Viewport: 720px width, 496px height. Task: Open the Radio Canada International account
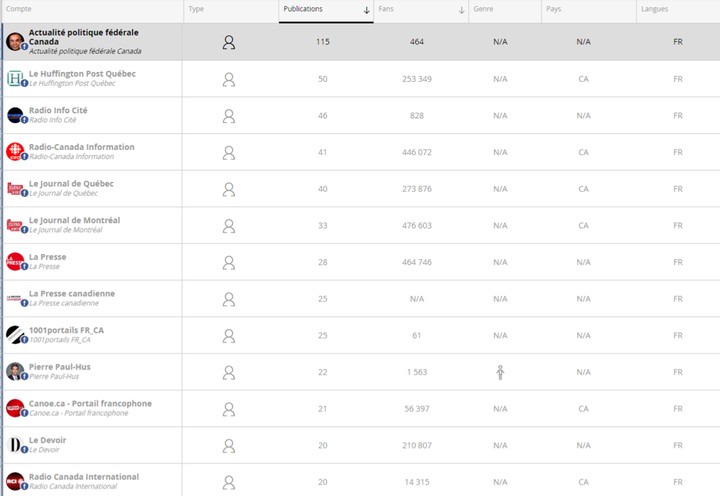coord(84,477)
